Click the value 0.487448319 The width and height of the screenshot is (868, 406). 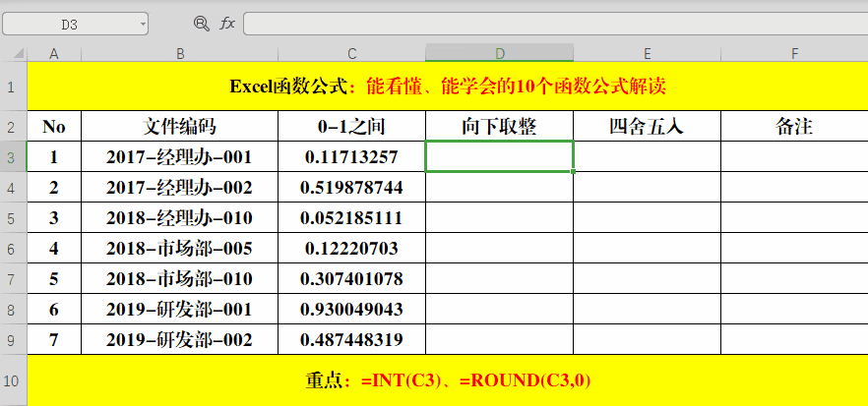tap(352, 339)
